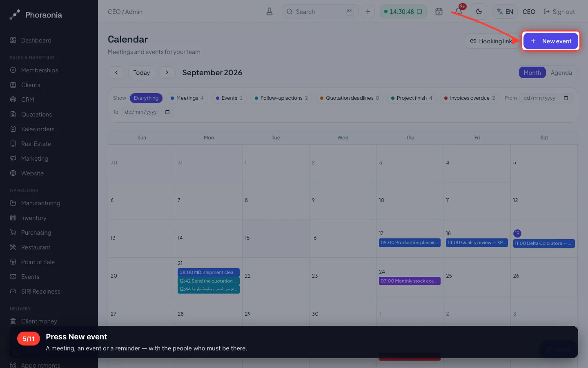This screenshot has height=368, width=588.
Task: Open the From date picker icon
Action: coord(566,98)
